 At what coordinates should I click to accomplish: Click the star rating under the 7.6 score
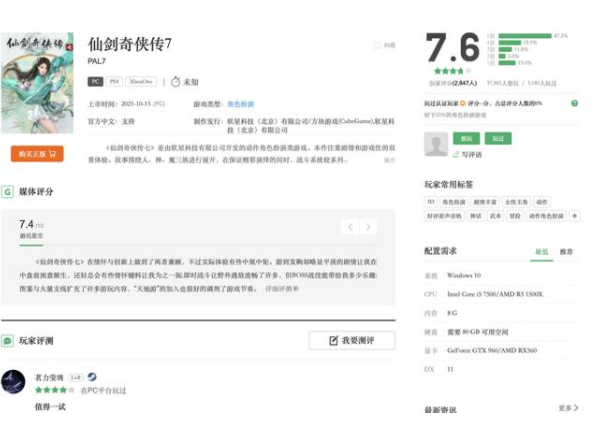453,71
